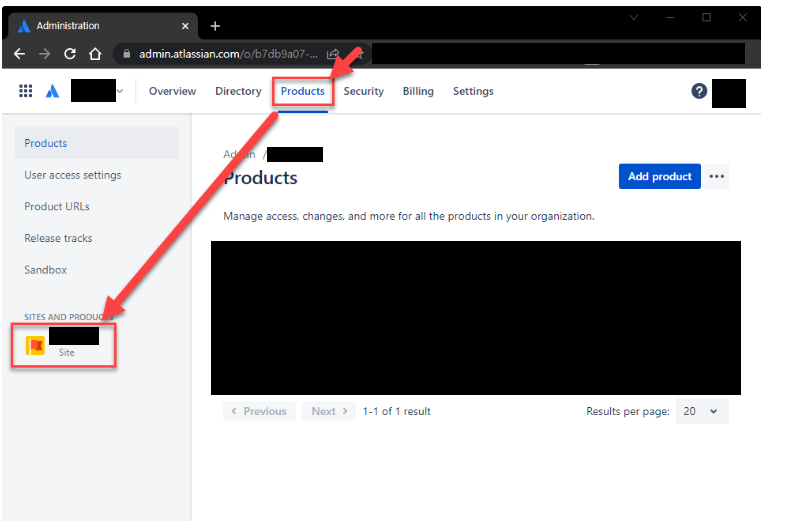Viewport: 790px width, 521px height.
Task: Open the Billing tab
Action: [418, 91]
